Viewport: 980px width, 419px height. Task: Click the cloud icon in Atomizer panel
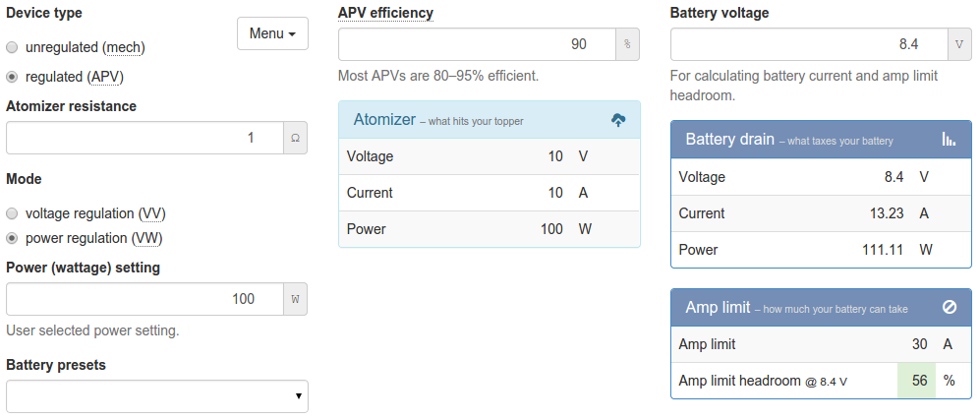618,120
